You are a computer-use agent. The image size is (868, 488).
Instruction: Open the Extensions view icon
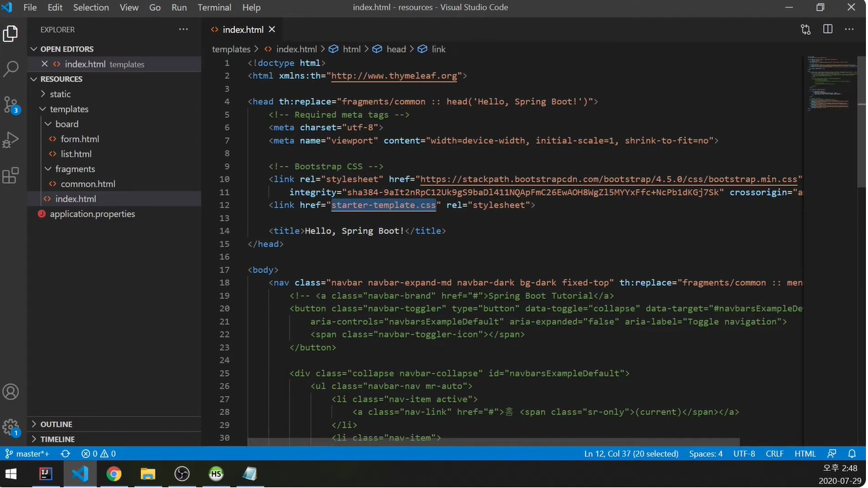11,176
